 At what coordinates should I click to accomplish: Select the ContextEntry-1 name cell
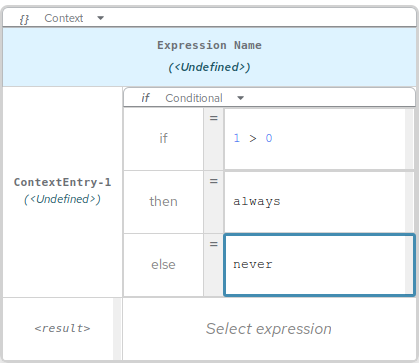point(63,192)
